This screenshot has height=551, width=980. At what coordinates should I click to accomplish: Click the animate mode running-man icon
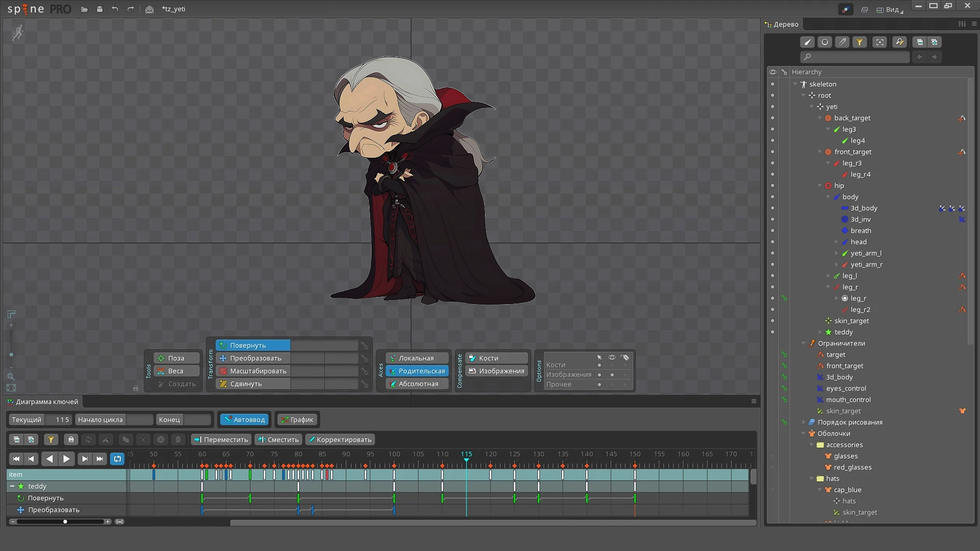coord(18,33)
